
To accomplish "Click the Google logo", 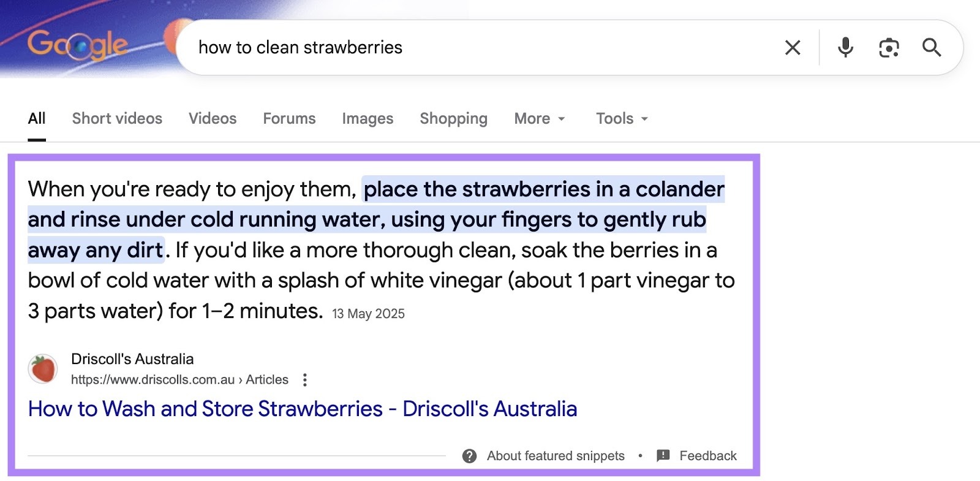I will 78,44.
